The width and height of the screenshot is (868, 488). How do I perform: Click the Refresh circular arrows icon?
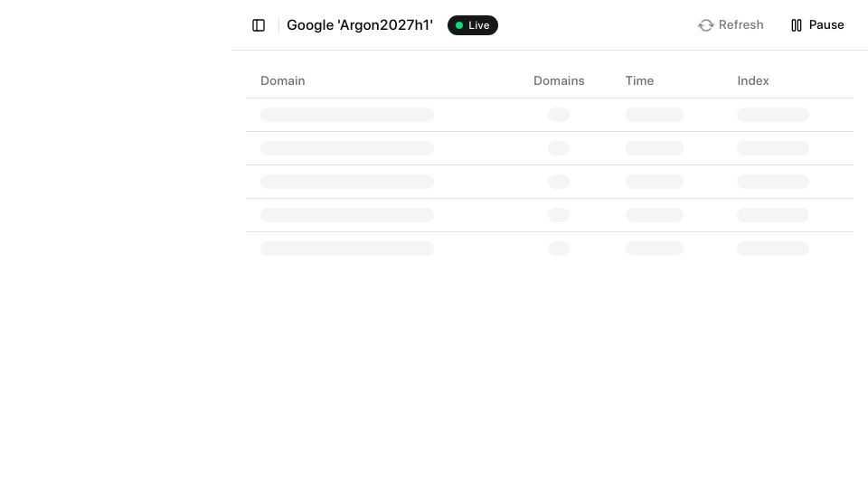tap(705, 25)
